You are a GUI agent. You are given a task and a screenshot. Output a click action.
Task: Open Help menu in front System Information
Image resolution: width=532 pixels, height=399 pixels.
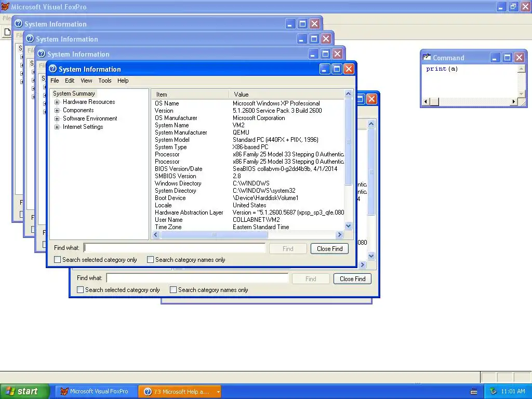tap(123, 81)
